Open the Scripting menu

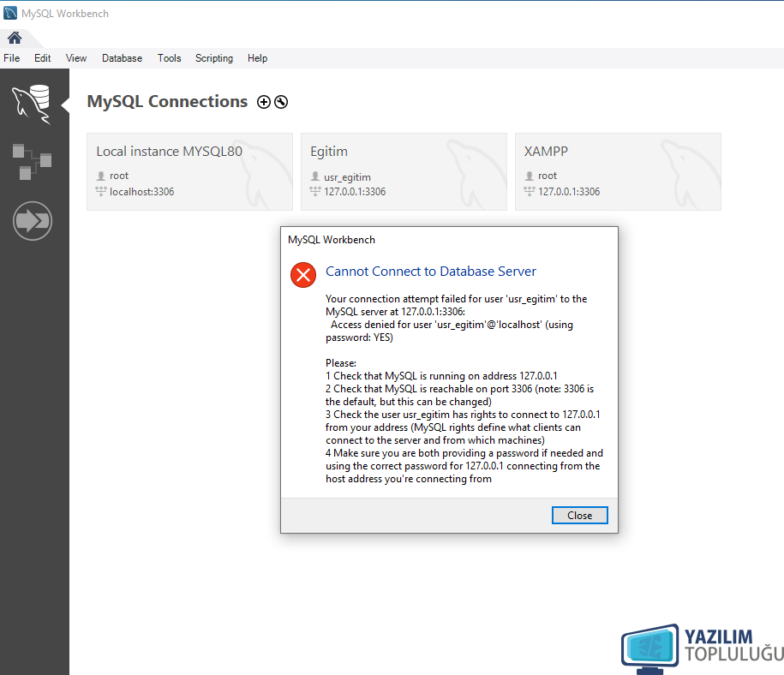[x=214, y=58]
